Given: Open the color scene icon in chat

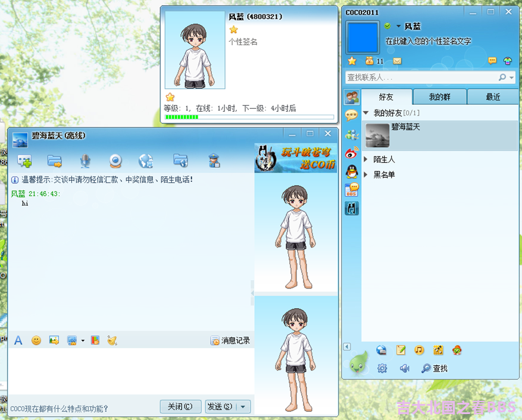Looking at the screenshot, I should 95,340.
